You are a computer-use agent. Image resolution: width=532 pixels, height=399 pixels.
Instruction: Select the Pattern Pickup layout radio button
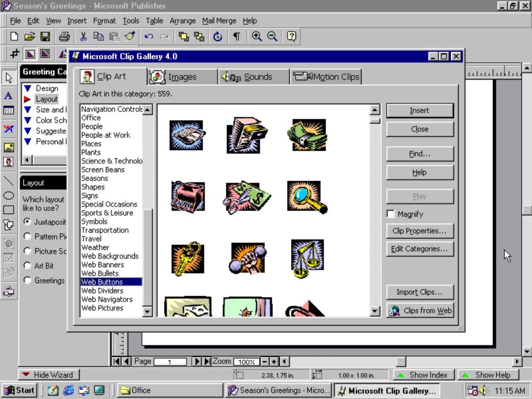pos(28,236)
